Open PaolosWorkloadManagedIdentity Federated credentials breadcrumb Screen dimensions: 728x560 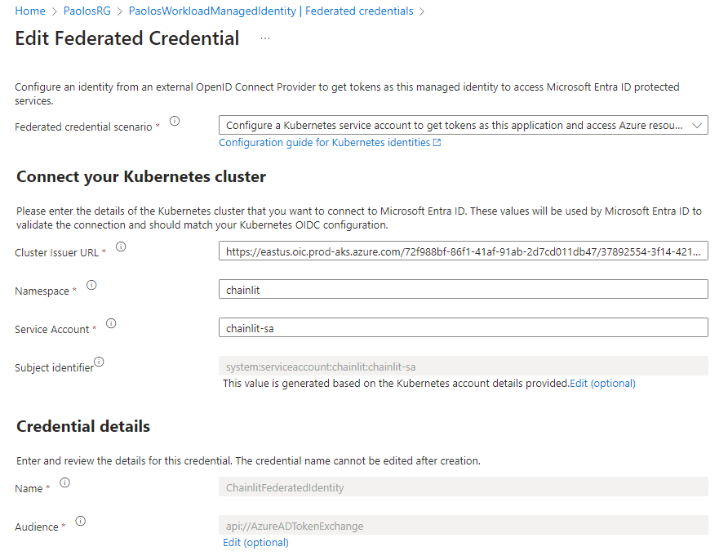(x=271, y=11)
